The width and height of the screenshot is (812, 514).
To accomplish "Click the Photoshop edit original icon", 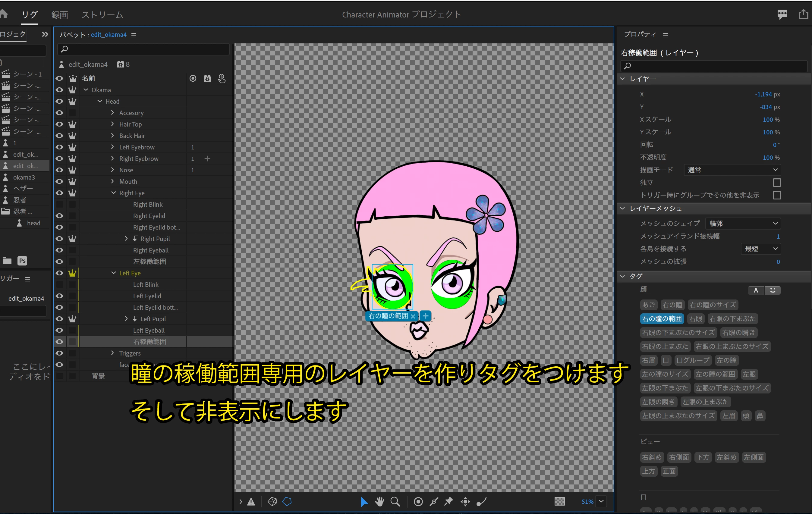I will point(22,261).
